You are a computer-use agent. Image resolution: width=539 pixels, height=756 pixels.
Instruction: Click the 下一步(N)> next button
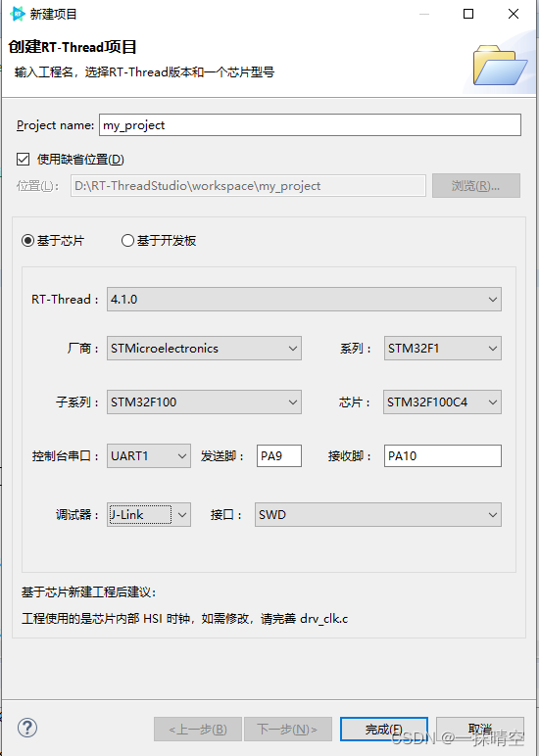click(288, 729)
